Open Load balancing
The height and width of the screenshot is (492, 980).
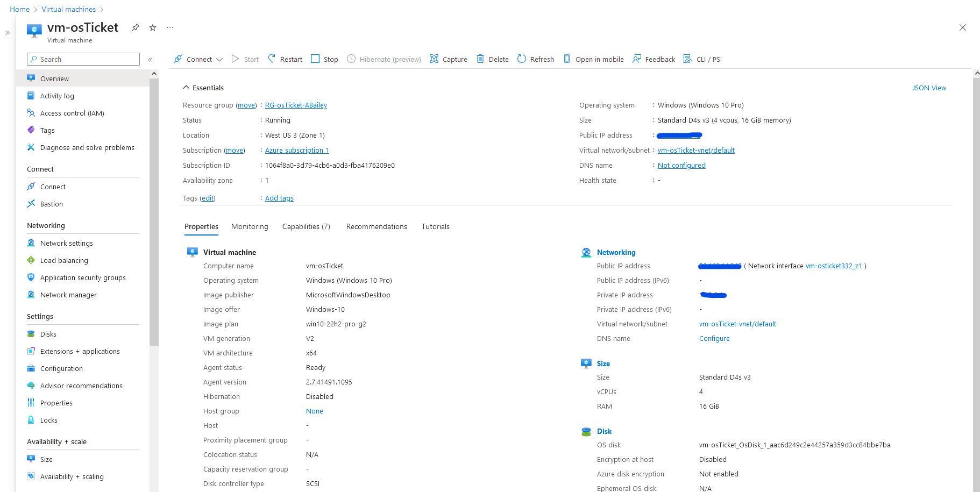point(83,260)
